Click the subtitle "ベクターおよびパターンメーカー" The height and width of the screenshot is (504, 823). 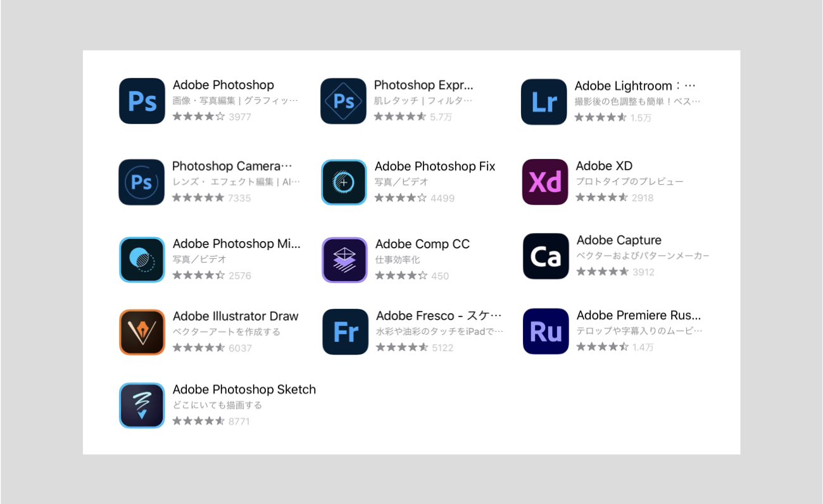(643, 256)
